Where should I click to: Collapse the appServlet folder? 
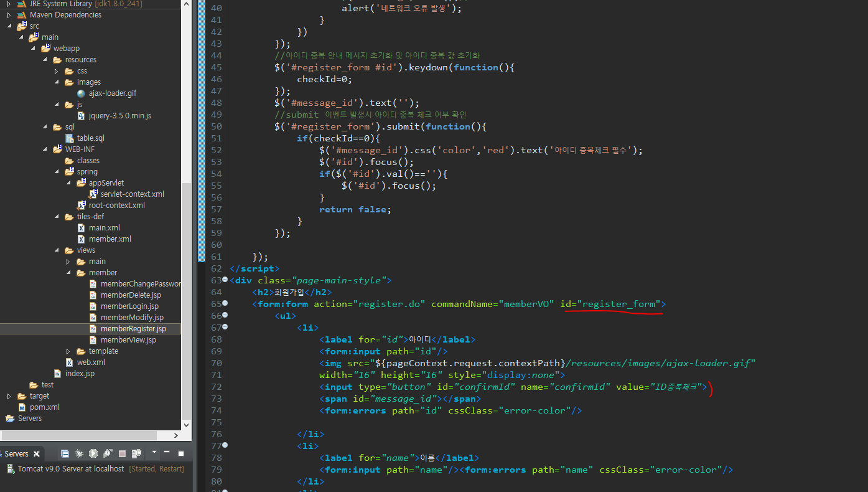pos(68,183)
